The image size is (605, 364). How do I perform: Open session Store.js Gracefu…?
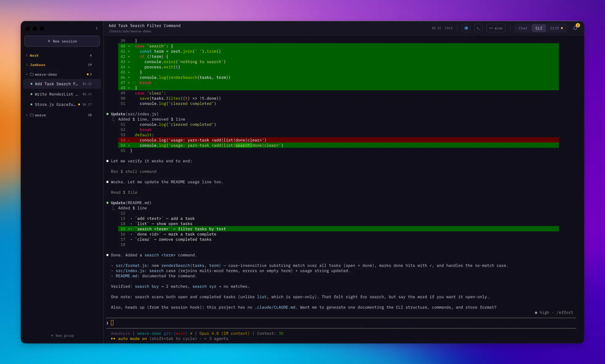(x=62, y=105)
